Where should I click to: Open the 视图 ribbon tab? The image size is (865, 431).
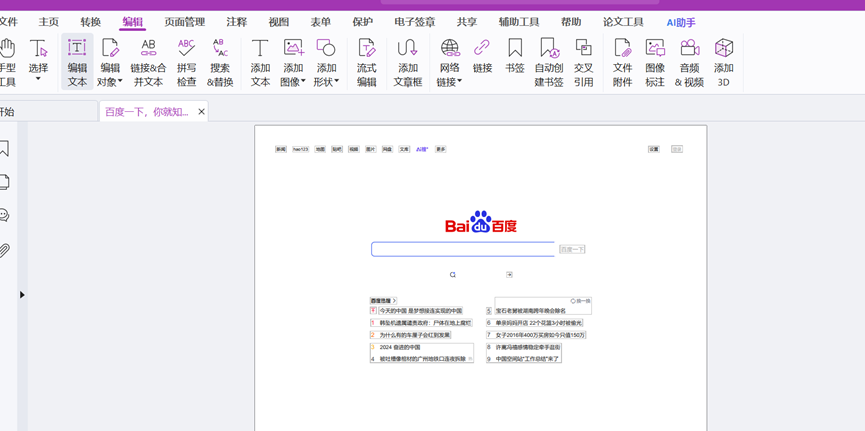[x=279, y=22]
